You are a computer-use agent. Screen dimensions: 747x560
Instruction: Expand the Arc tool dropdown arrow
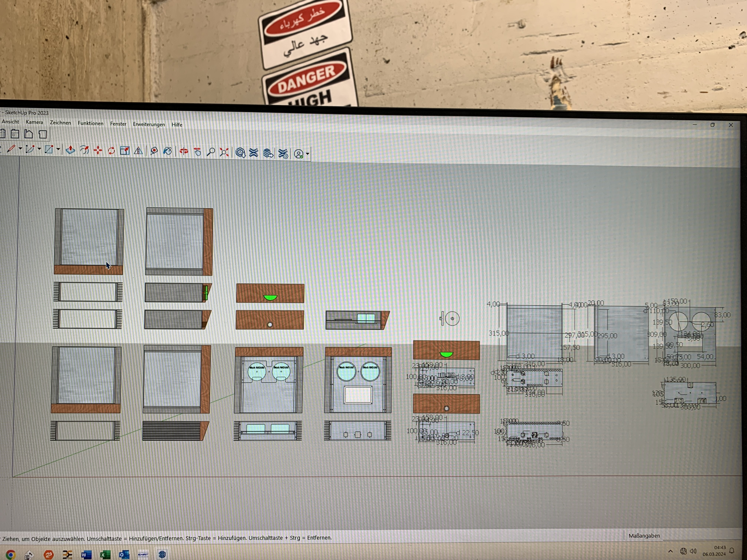point(39,149)
